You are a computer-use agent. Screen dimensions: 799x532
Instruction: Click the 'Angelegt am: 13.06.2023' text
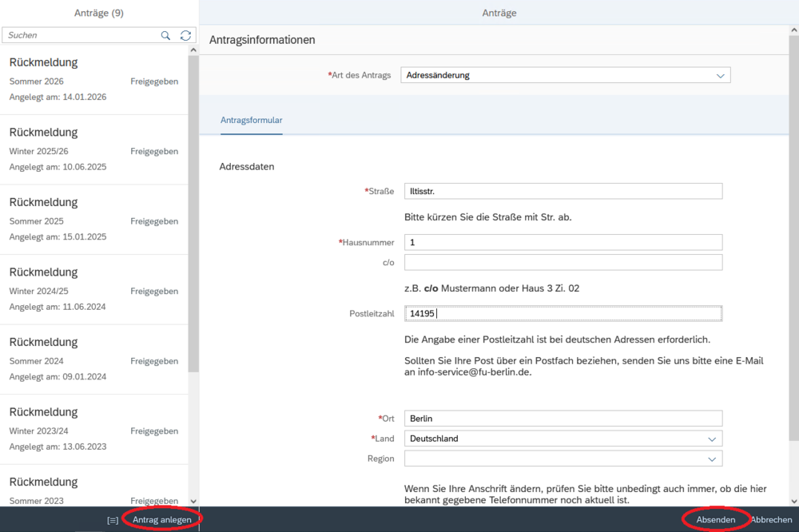(58, 447)
